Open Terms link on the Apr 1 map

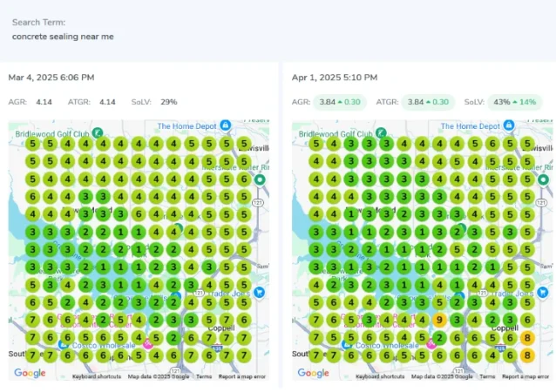click(x=487, y=377)
